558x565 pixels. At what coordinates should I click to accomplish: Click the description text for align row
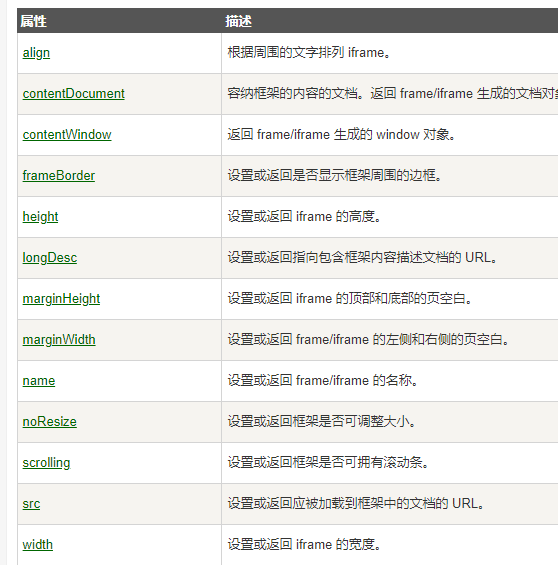click(309, 53)
